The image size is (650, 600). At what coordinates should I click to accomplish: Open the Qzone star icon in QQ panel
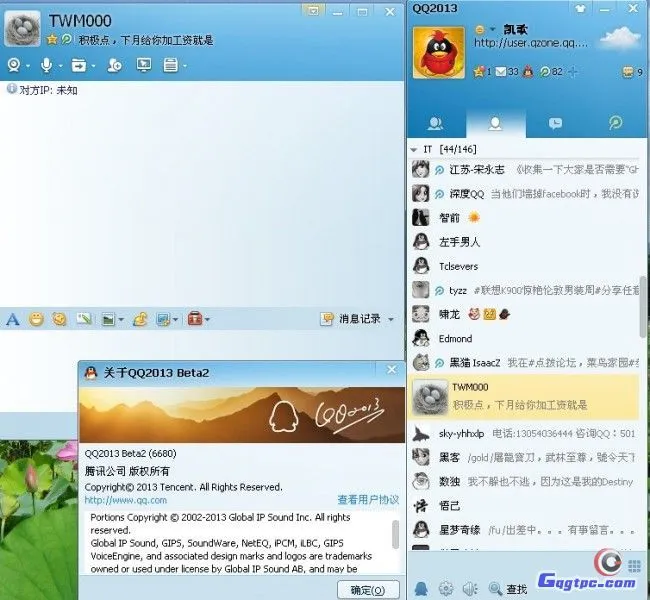(x=479, y=72)
